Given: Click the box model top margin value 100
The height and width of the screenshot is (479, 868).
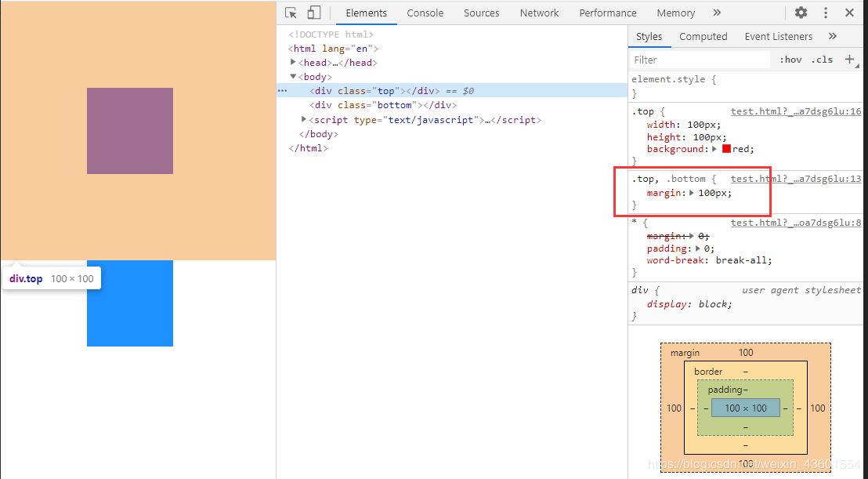Looking at the screenshot, I should click(x=746, y=353).
